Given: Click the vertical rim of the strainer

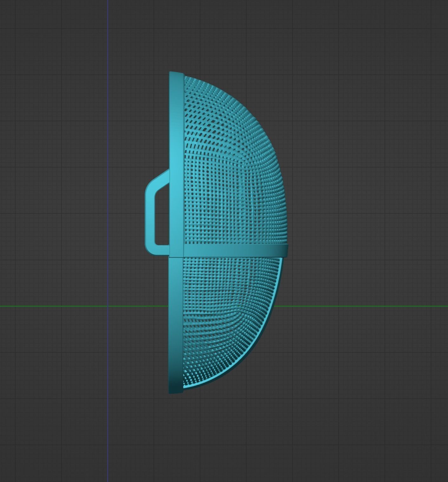Looking at the screenshot, I should tap(176, 232).
